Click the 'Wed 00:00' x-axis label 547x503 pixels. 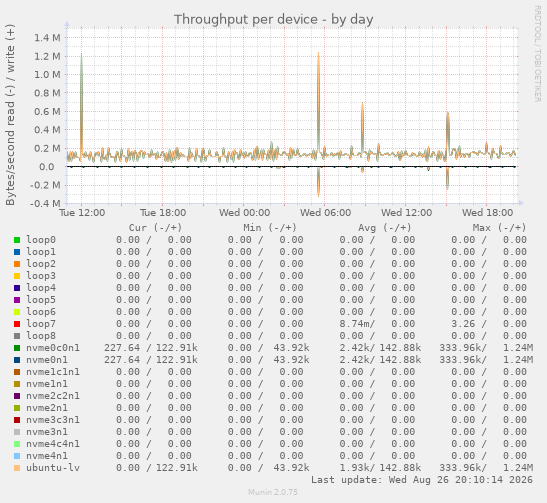coord(244,213)
